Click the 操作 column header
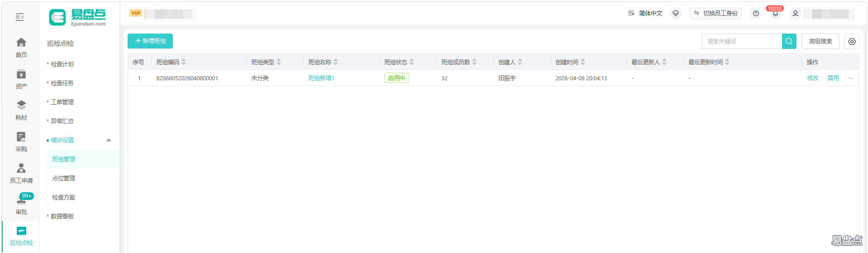The image size is (868, 253). (812, 62)
